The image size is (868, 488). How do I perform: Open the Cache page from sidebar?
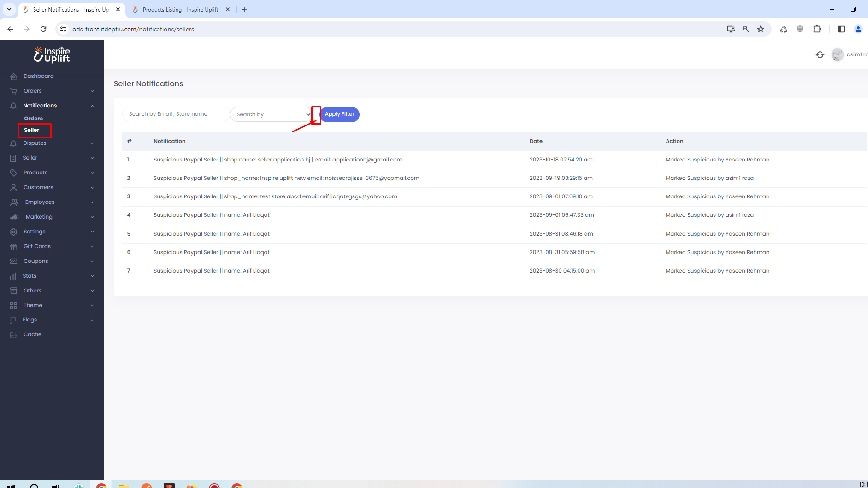pos(32,334)
